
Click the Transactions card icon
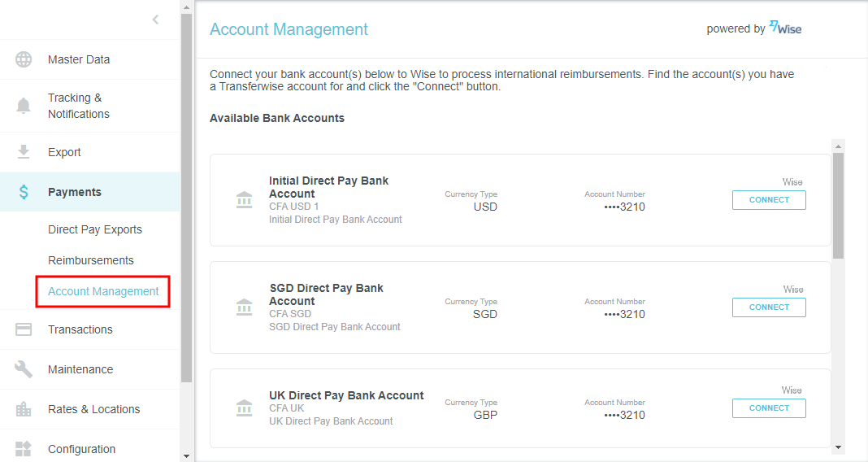click(24, 329)
